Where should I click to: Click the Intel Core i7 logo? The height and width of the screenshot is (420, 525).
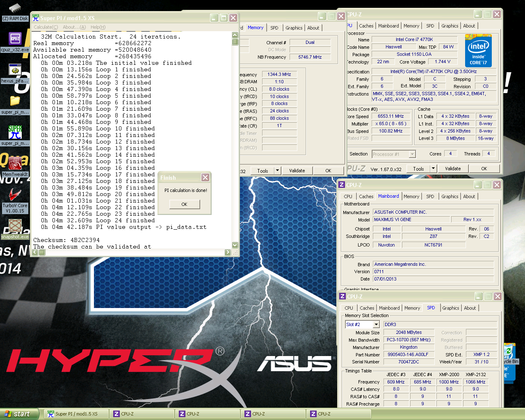coord(478,51)
